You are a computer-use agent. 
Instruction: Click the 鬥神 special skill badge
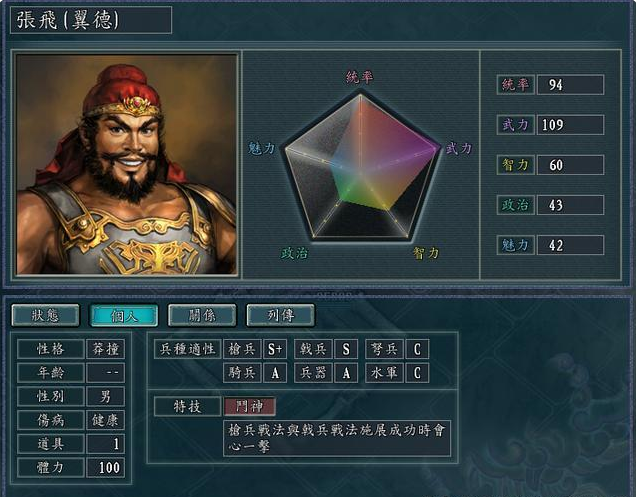(x=250, y=406)
